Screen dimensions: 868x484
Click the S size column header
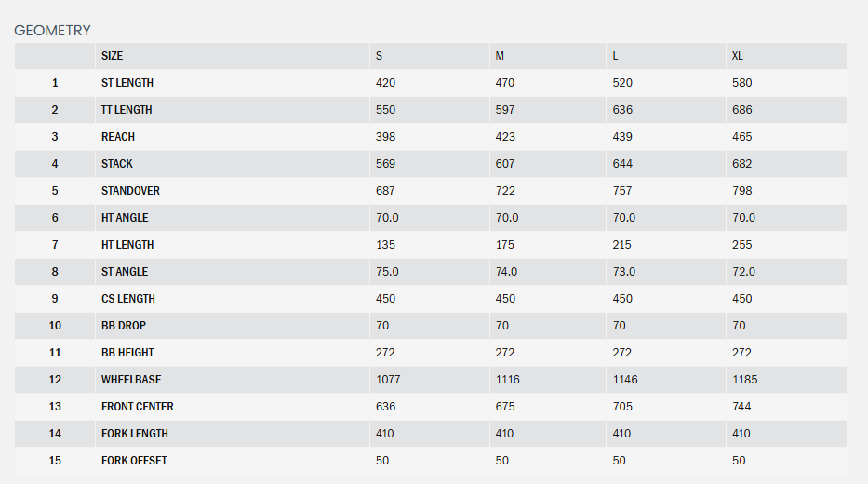point(379,56)
